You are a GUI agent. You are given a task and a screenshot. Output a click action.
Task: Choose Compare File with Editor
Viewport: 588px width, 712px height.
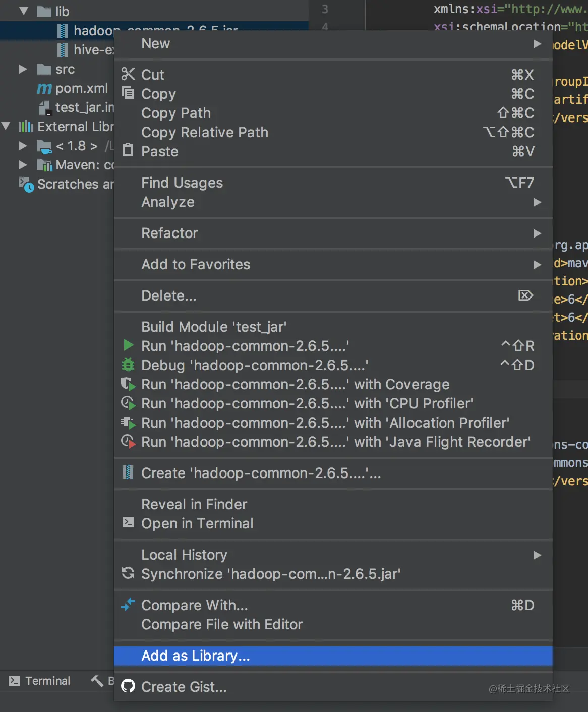pos(333,624)
